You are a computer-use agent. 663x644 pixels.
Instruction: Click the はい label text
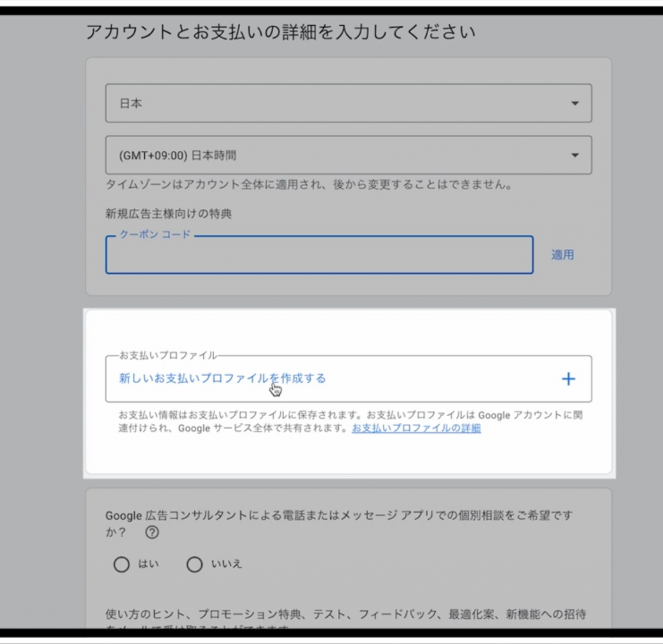(148, 564)
